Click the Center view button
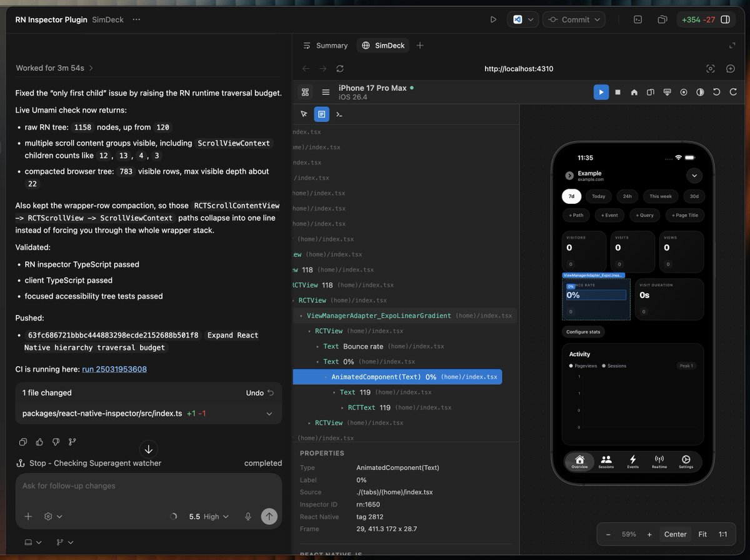Viewport: 750px width, 560px height. 675,534
